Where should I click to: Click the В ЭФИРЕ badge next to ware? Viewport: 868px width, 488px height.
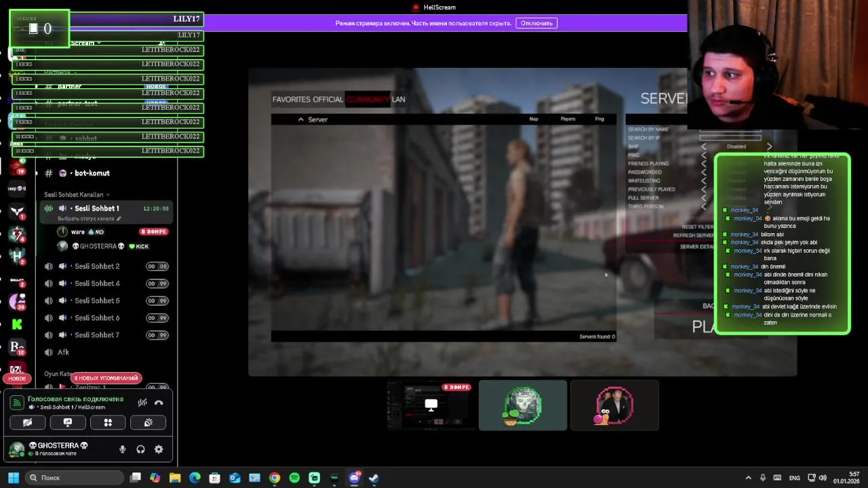click(x=153, y=232)
